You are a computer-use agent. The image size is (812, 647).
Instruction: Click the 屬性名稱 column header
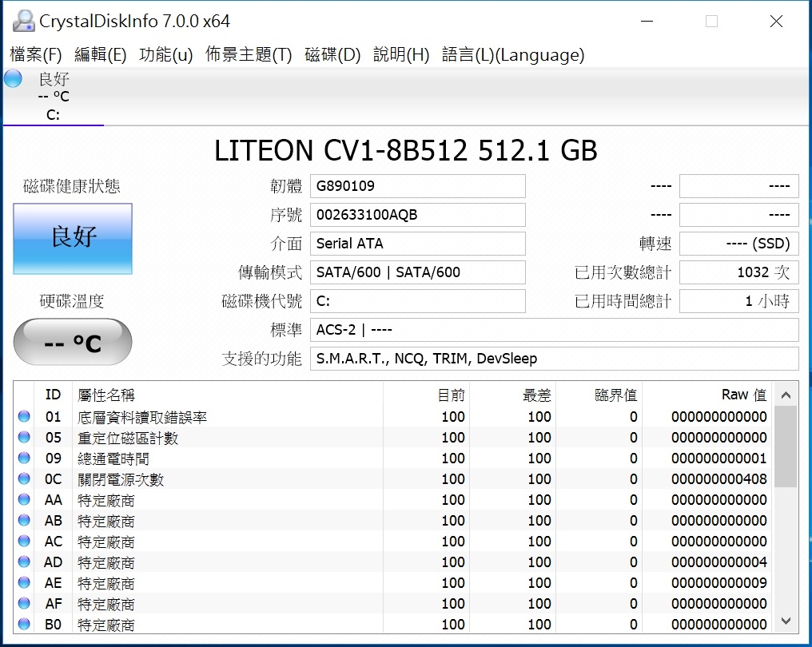[x=228, y=395]
